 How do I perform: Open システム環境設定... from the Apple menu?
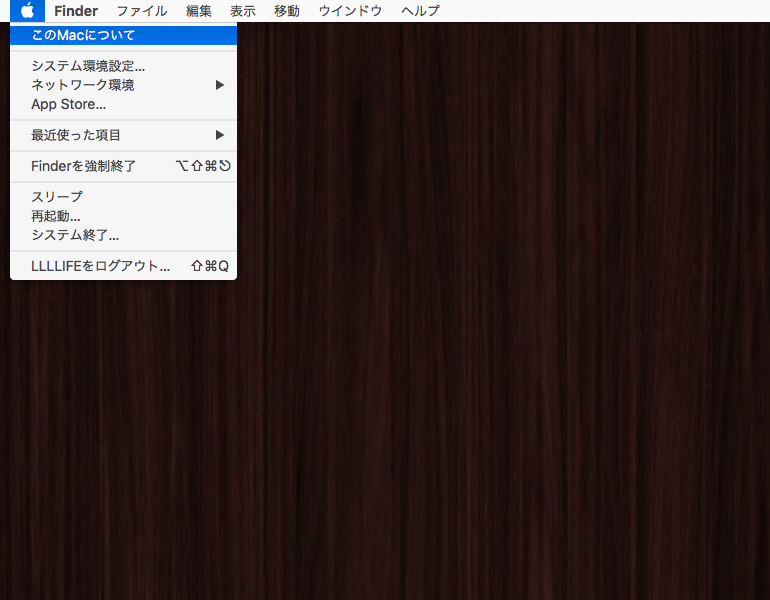88,66
